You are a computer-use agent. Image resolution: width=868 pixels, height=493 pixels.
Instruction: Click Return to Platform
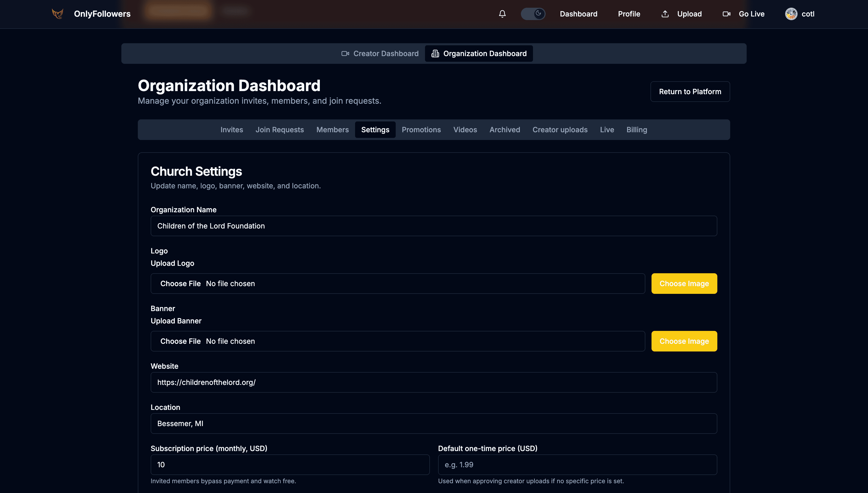click(690, 91)
